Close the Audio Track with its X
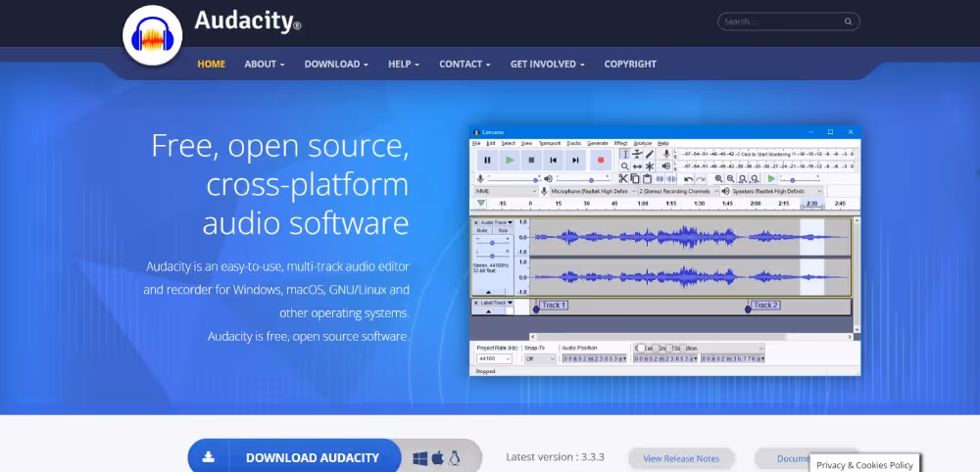The height and width of the screenshot is (472, 980). click(x=475, y=222)
